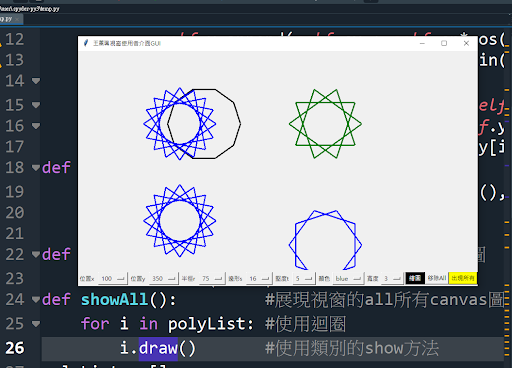Click the showAll function name in line 24
Screen dimensions: 512x368
115,299
